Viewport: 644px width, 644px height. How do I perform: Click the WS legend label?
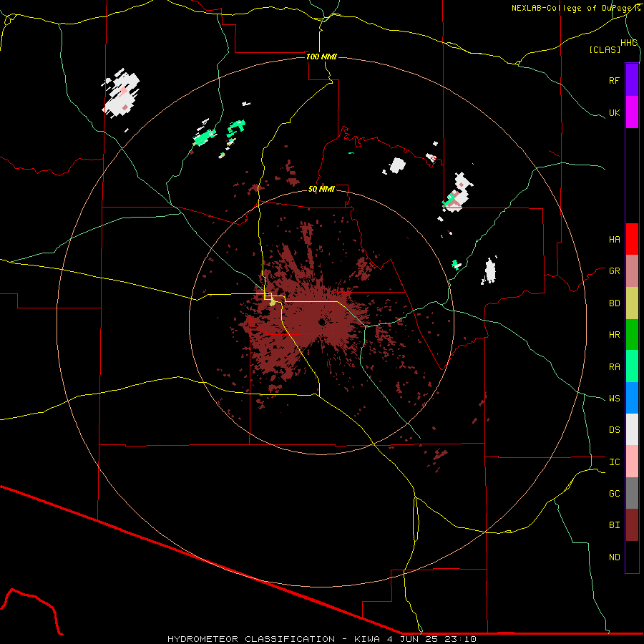614,399
